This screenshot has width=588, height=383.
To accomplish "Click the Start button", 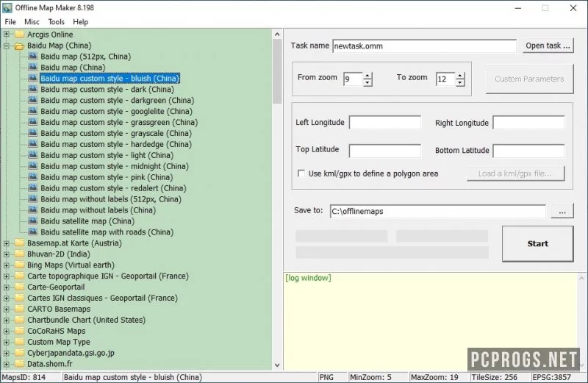I will [x=538, y=243].
